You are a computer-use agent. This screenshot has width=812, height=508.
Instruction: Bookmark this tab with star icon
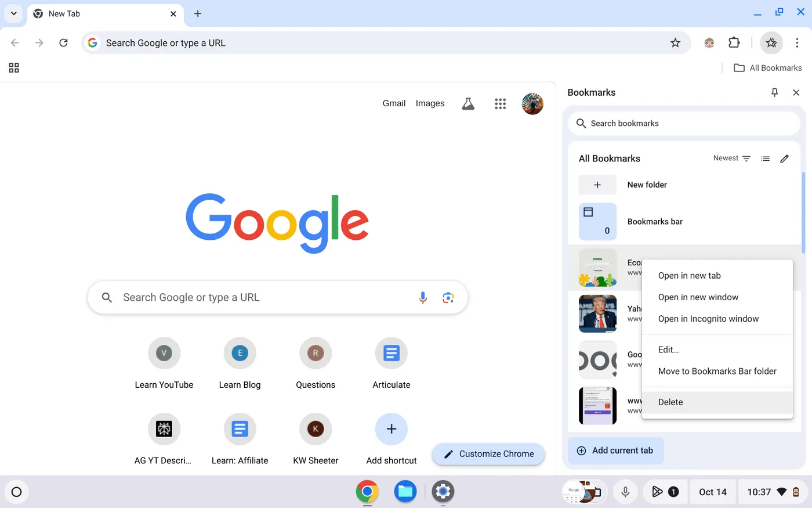675,43
